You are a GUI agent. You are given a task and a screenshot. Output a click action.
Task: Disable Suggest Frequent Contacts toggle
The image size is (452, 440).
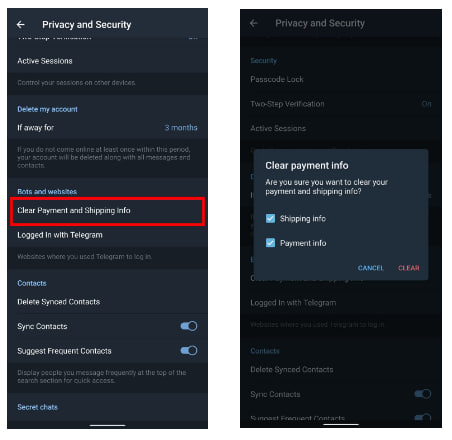click(189, 351)
